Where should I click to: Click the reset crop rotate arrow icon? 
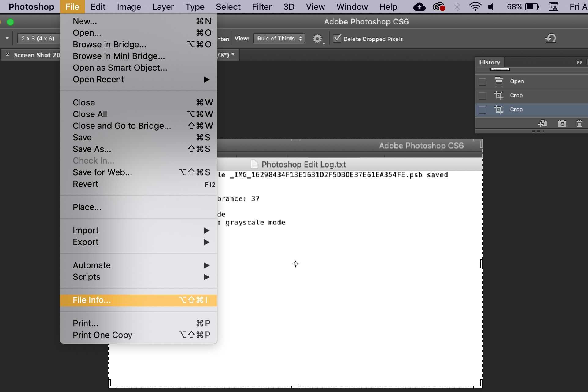tap(551, 39)
